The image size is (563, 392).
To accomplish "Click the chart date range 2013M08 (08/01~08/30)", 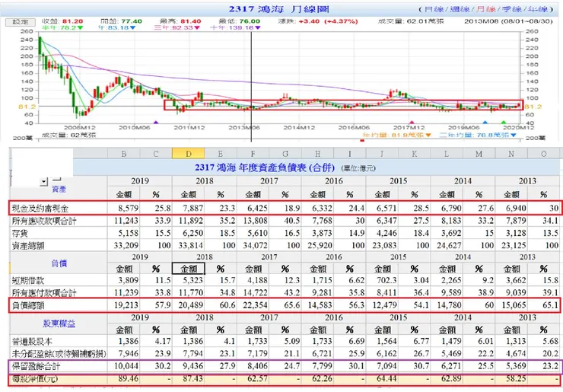I will (508, 21).
